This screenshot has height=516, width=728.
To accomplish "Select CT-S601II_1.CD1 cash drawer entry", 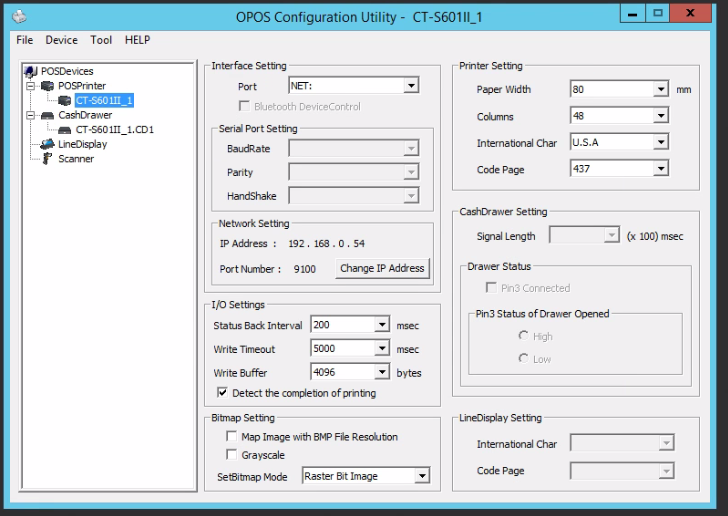I will click(x=115, y=130).
